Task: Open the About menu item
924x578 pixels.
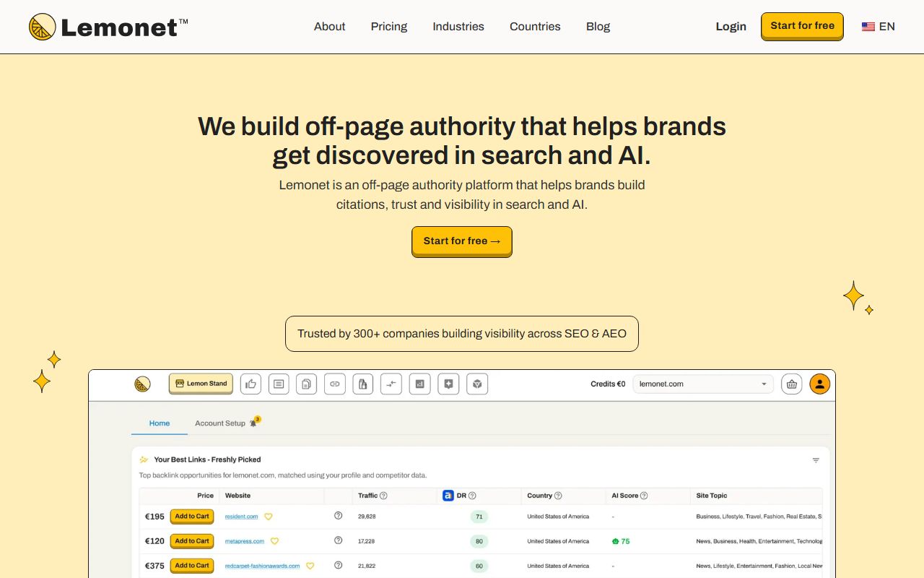Action: 329,27
